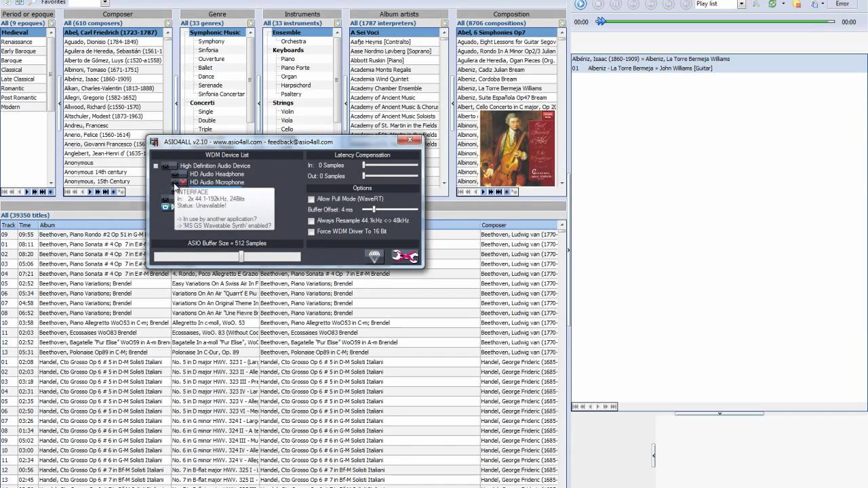Select Harpsichord in the instruments tree

pos(296,85)
